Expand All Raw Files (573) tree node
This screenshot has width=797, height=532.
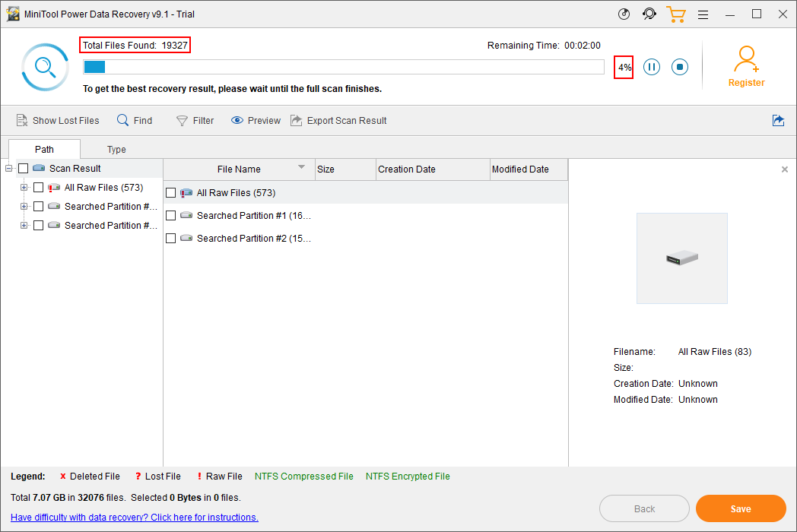pos(24,188)
